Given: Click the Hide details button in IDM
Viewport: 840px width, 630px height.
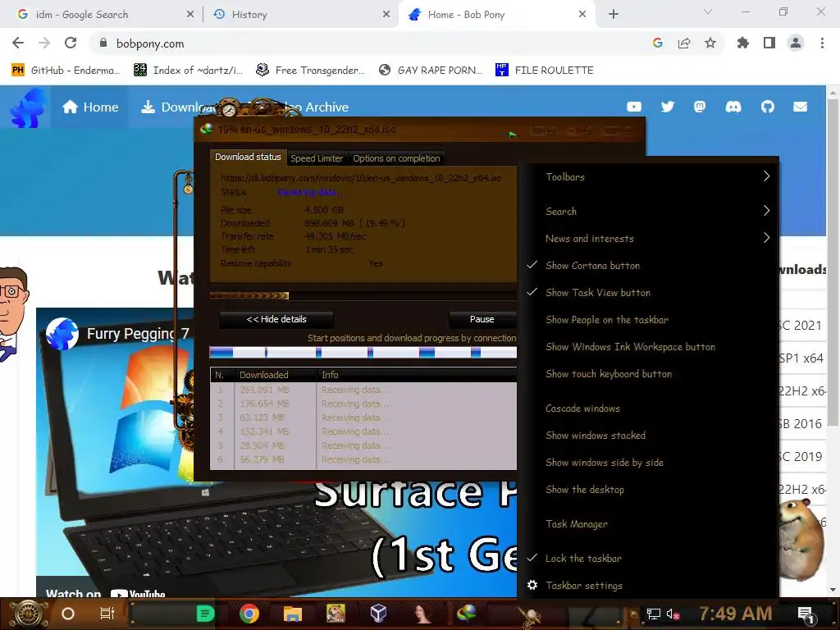Looking at the screenshot, I should coord(276,319).
